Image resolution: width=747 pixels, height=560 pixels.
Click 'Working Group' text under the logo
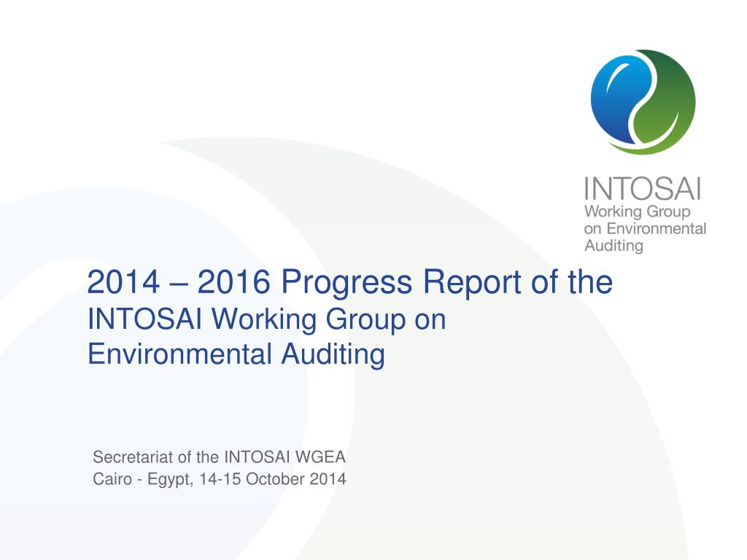coord(637,211)
